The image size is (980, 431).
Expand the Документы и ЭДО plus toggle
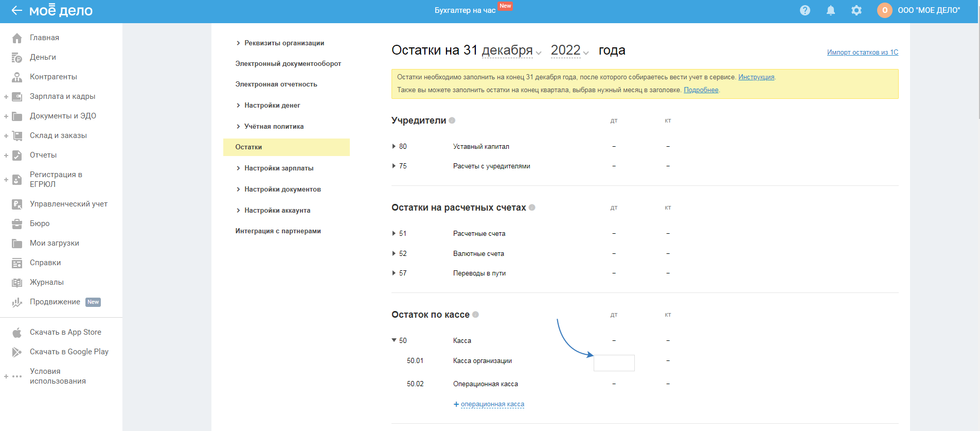[x=6, y=116]
